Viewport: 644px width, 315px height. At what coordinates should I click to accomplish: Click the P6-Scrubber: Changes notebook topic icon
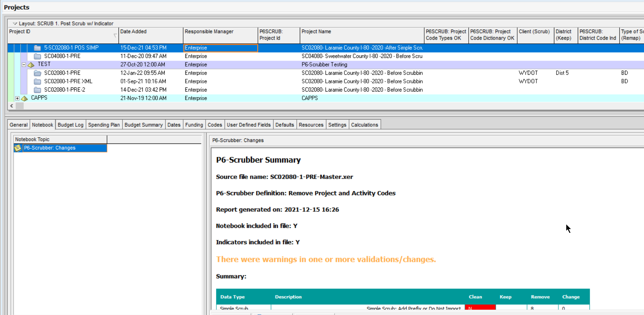(x=18, y=148)
